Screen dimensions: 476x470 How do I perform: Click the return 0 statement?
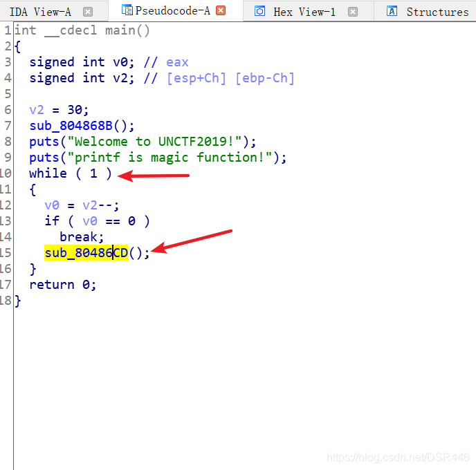point(63,285)
